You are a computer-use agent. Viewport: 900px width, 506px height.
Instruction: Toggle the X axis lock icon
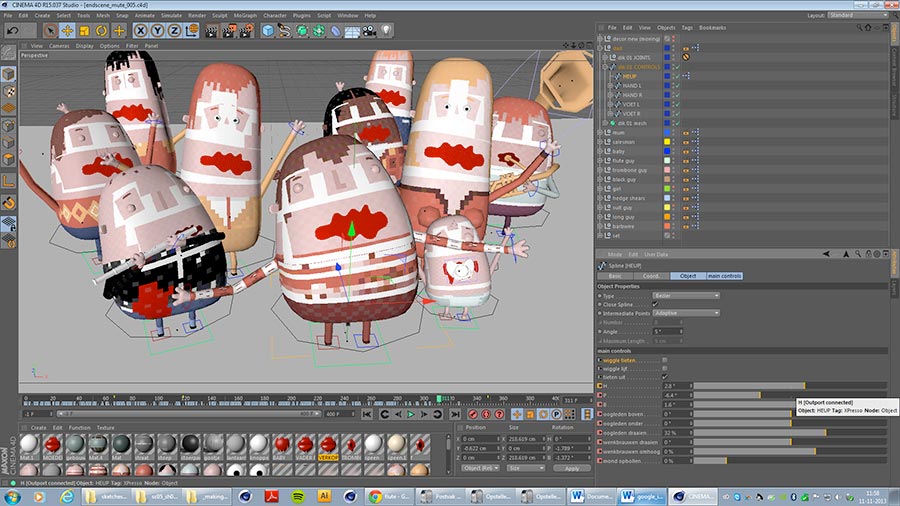coord(141,31)
